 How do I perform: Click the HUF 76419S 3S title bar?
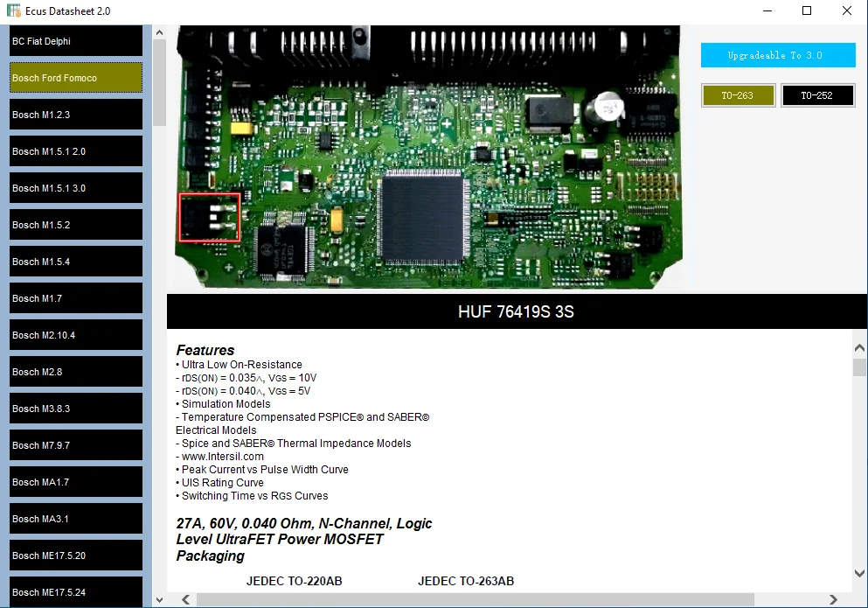click(517, 311)
